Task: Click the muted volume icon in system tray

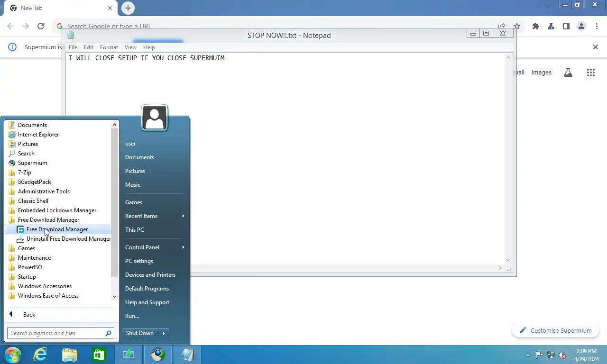Action: point(562,355)
